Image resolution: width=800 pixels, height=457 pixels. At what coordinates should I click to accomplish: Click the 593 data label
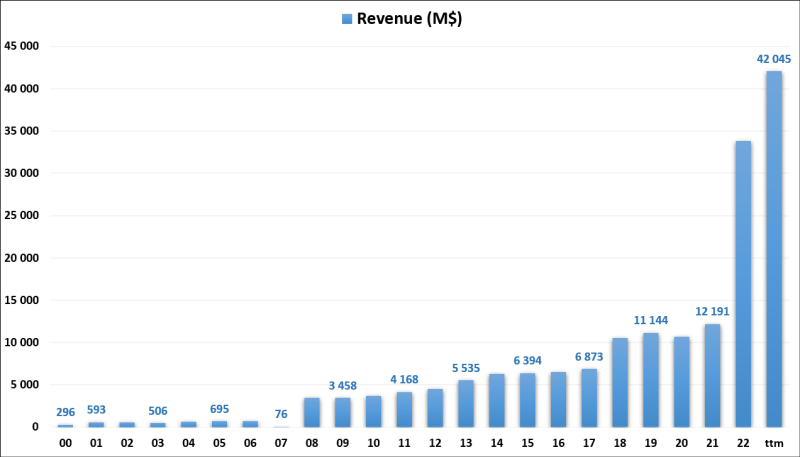(96, 410)
